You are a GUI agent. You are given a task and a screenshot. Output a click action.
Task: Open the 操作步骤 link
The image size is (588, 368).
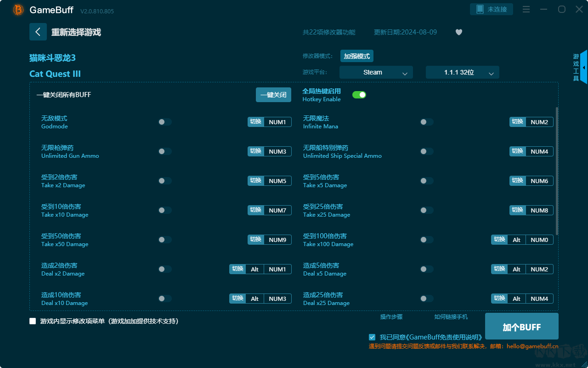(x=391, y=316)
